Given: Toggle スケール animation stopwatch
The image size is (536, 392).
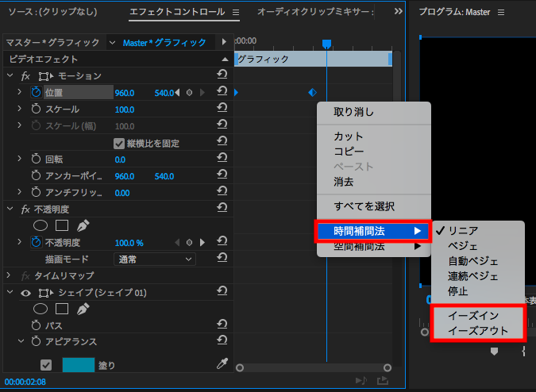Looking at the screenshot, I should (36, 109).
